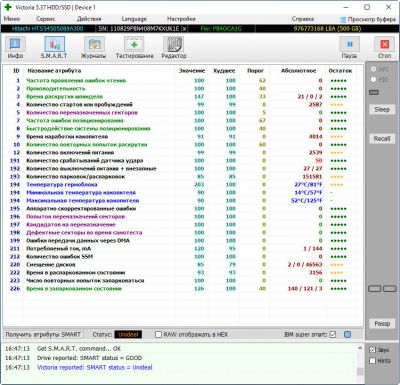
Task: Click the 976773168 LBA (500 GB) capacity label
Action: 327,29
